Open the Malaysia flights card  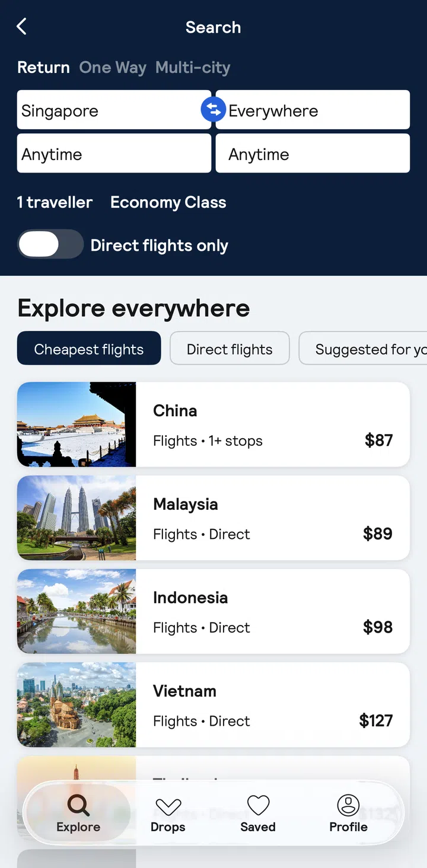(x=213, y=518)
